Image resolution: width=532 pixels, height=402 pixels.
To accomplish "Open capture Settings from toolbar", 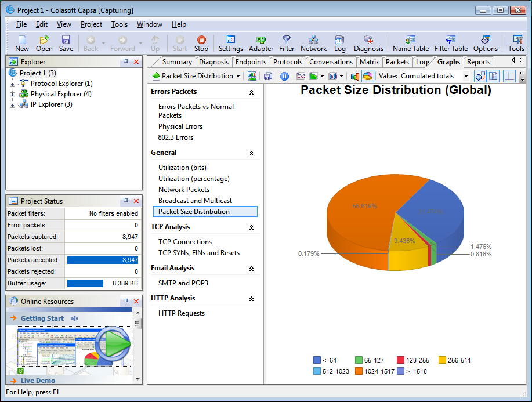I will [231, 44].
